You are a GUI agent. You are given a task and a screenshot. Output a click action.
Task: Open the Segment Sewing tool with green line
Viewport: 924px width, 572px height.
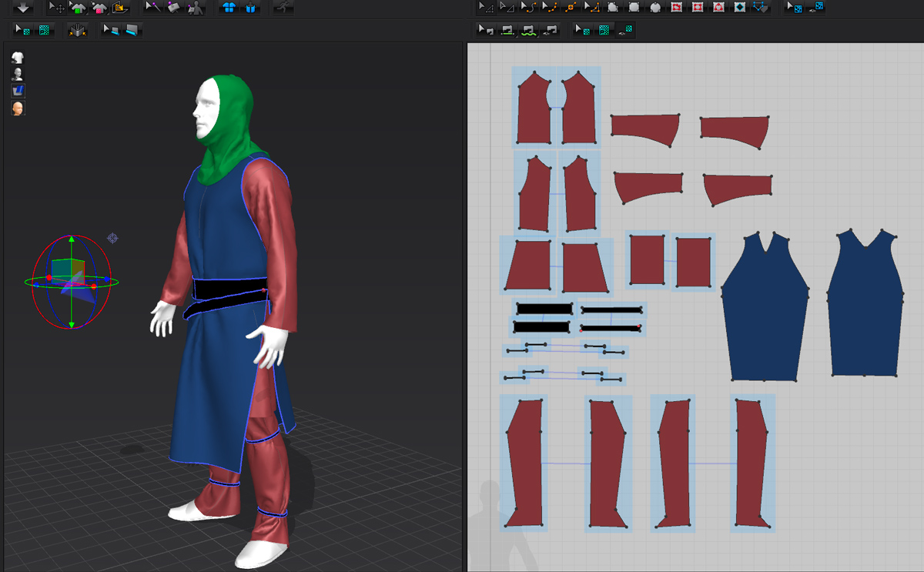point(507,30)
